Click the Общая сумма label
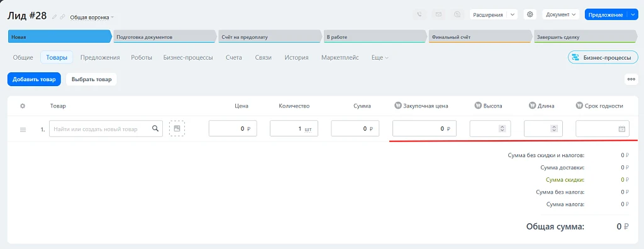 [555, 226]
